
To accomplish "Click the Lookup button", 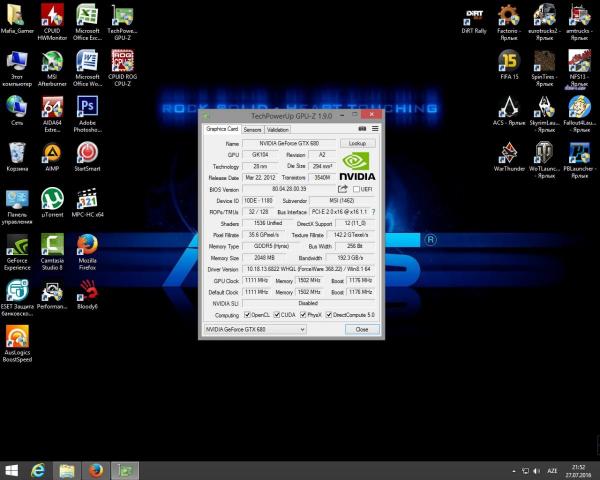I will click(x=357, y=144).
